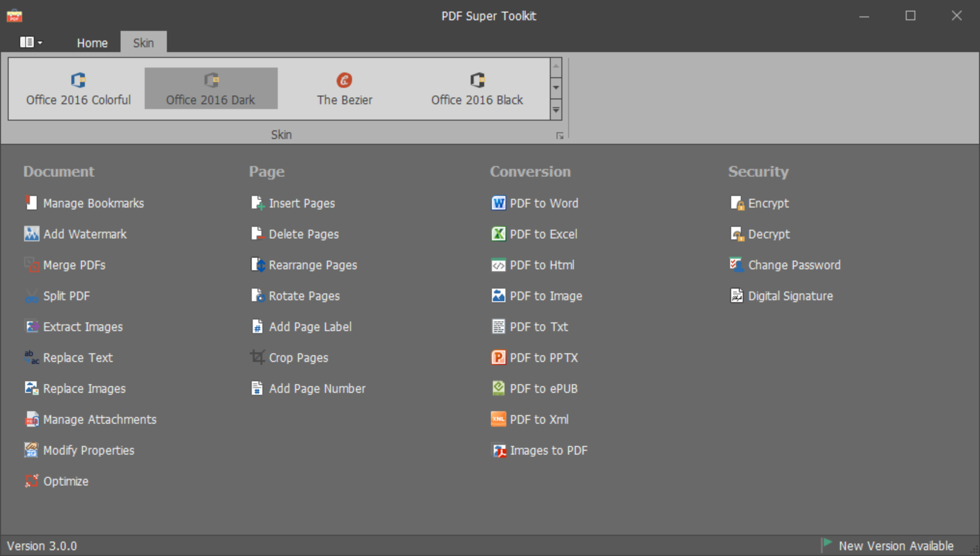This screenshot has height=556, width=980.
Task: Click the Encrypt lock icon
Action: click(737, 203)
